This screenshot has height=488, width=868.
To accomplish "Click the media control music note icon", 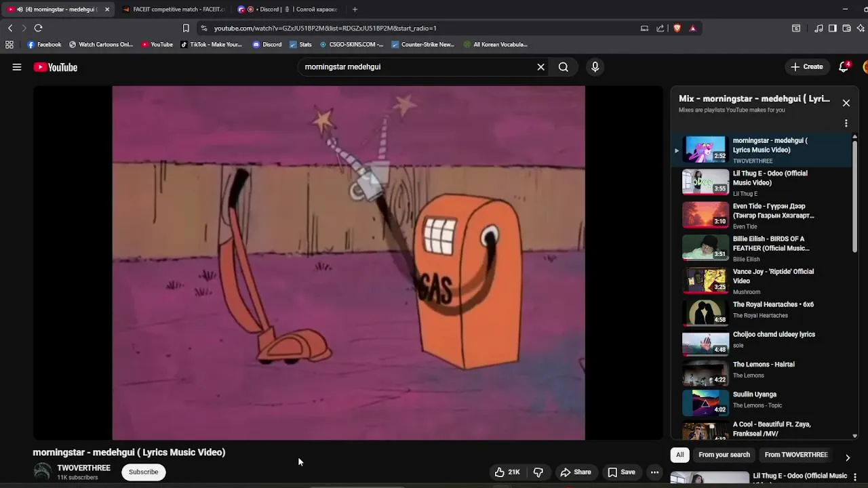I will tap(818, 28).
